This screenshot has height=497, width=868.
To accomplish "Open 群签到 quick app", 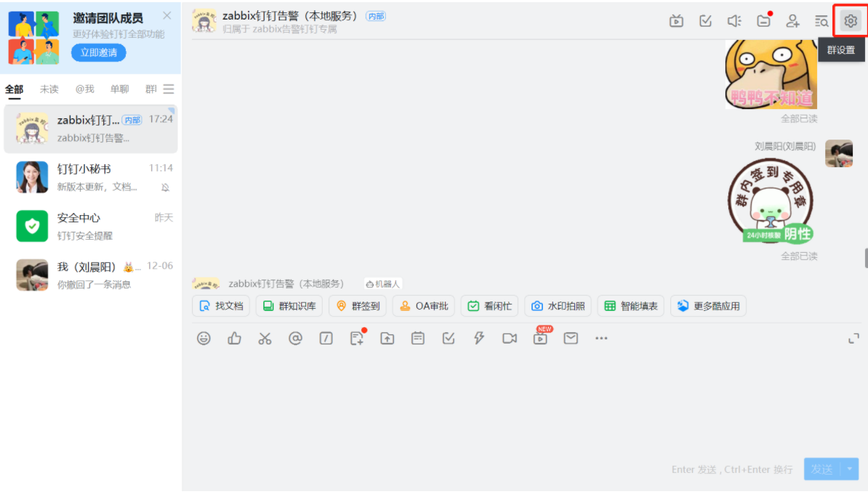I will (x=358, y=306).
